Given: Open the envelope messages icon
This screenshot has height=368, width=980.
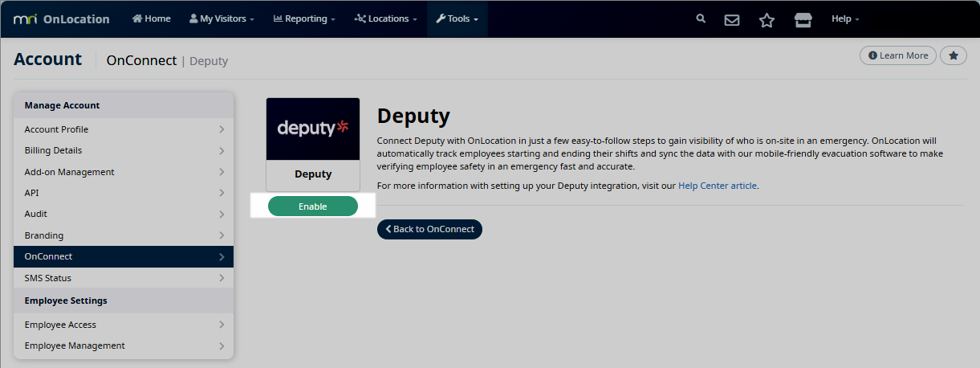Looking at the screenshot, I should click(x=732, y=19).
